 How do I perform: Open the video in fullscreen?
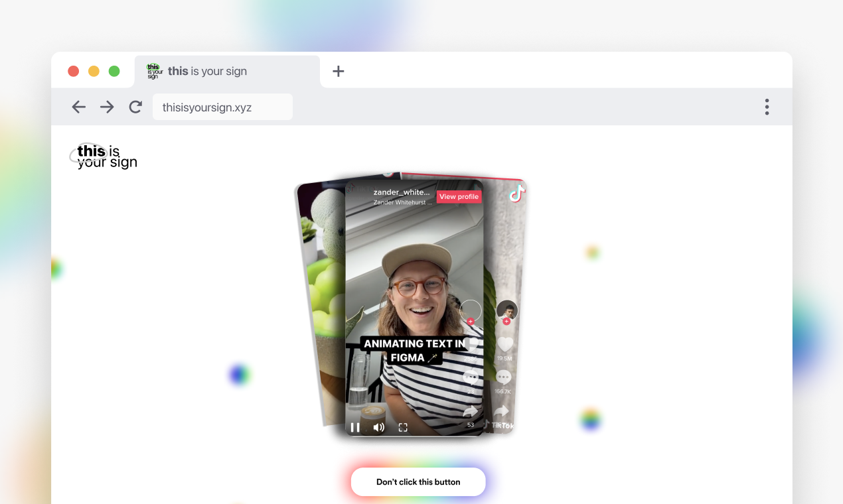(403, 428)
